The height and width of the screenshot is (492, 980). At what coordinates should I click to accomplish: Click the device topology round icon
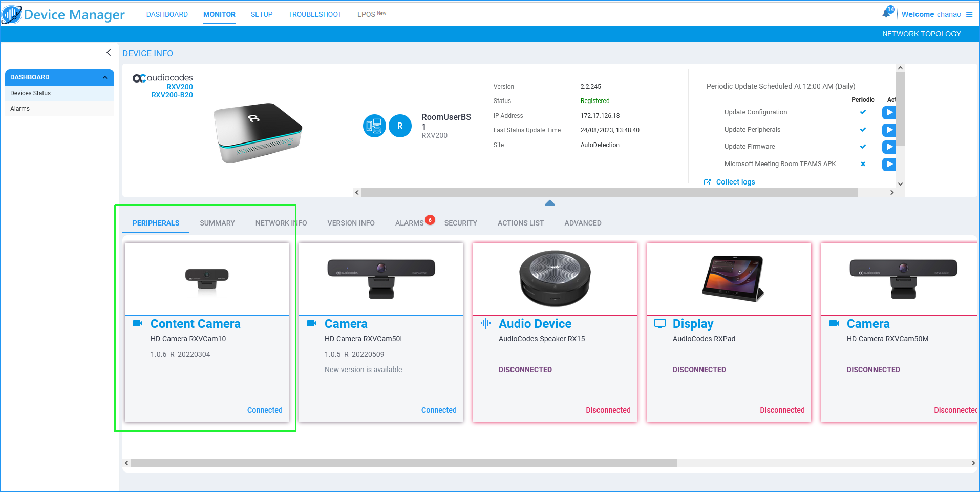coord(374,126)
